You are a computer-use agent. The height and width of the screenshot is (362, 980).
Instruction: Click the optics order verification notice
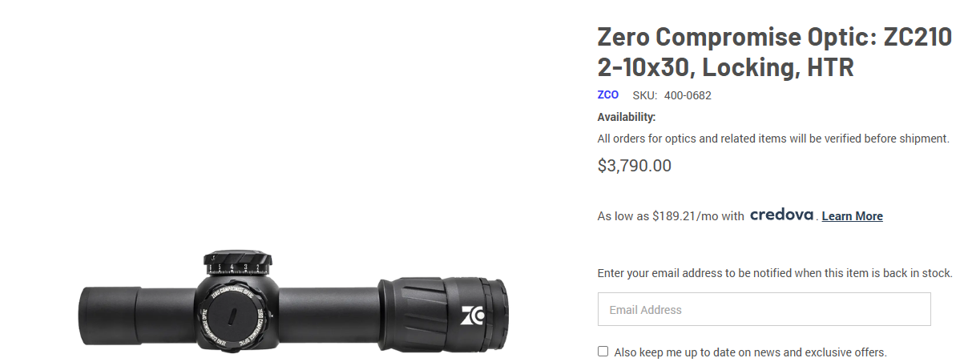[773, 139]
